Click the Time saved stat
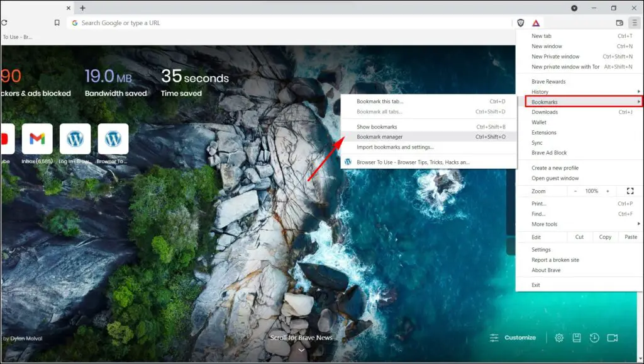Screen dimensions: 644x364 pyautogui.click(x=195, y=82)
